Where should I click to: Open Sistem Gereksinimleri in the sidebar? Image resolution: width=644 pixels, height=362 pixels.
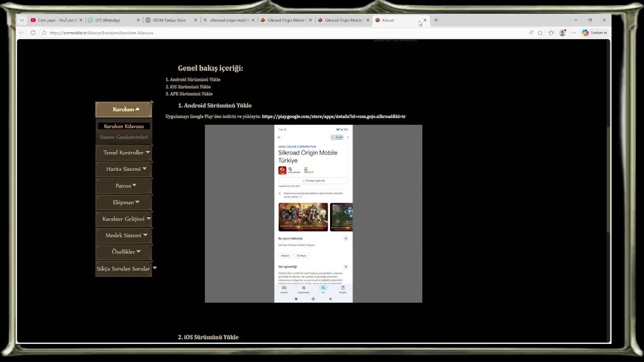coord(124,137)
